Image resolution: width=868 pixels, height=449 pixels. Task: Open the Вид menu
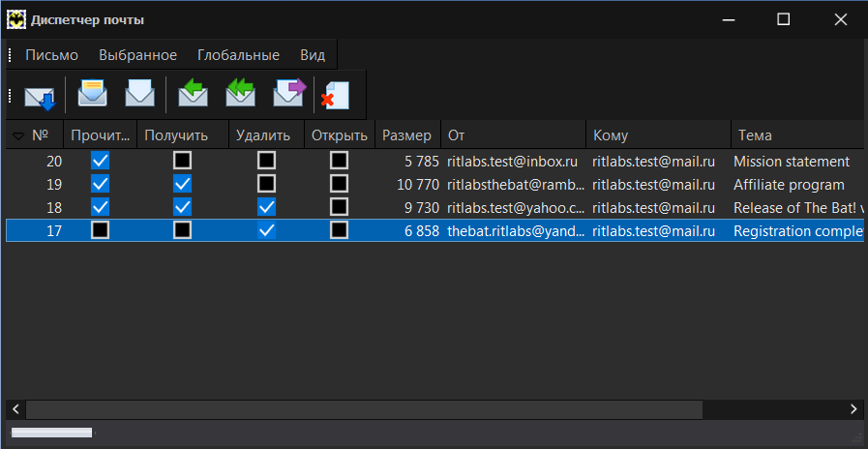[313, 55]
